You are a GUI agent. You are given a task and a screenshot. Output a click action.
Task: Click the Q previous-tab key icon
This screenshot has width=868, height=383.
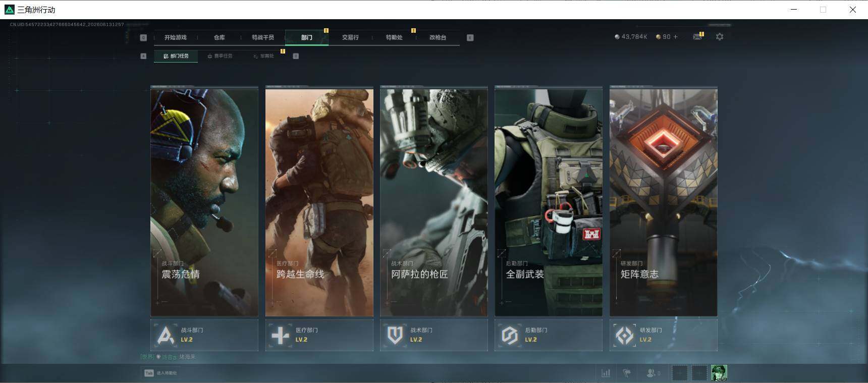(143, 37)
